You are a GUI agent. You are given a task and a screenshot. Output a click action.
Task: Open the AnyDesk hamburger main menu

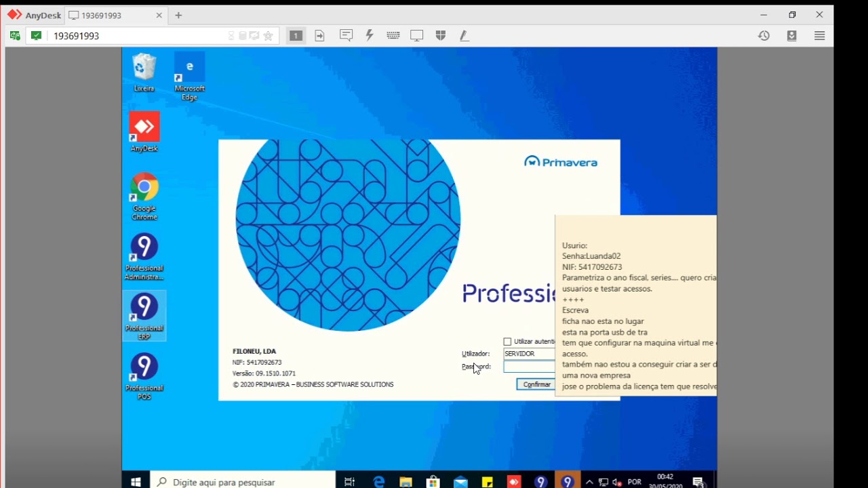pyautogui.click(x=820, y=35)
